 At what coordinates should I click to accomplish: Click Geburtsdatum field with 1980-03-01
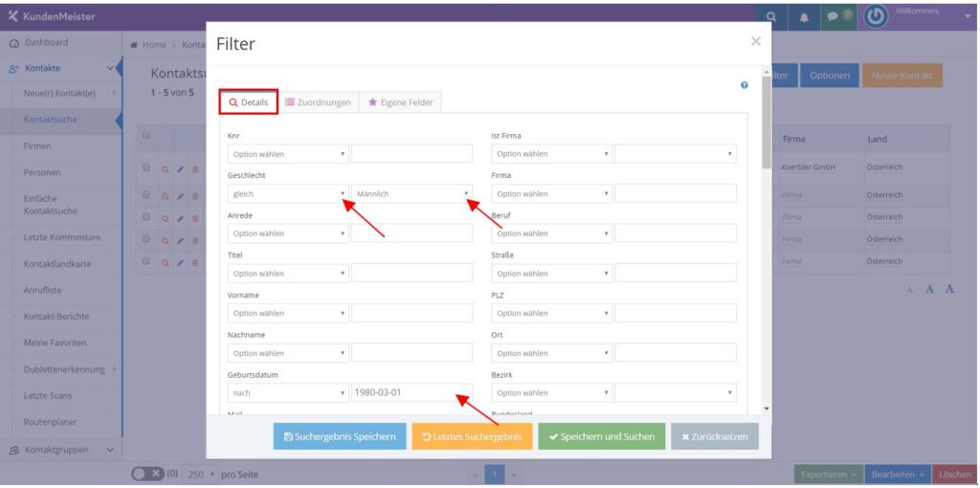[412, 393]
